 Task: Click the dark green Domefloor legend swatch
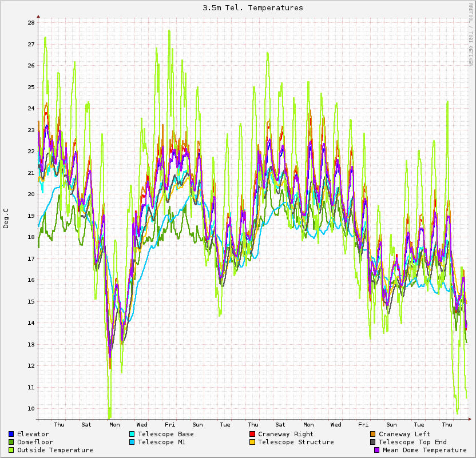click(x=11, y=442)
